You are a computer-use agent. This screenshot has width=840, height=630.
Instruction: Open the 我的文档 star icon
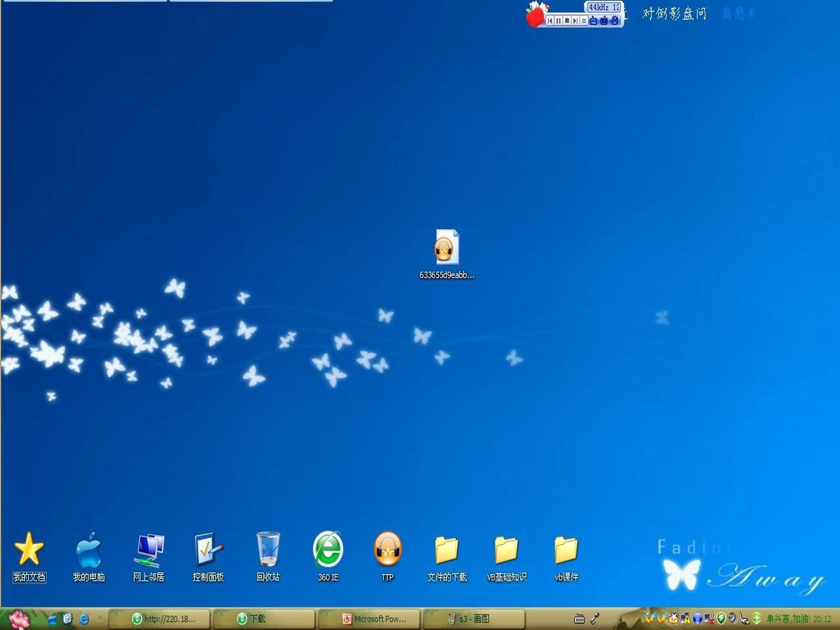[x=29, y=556]
